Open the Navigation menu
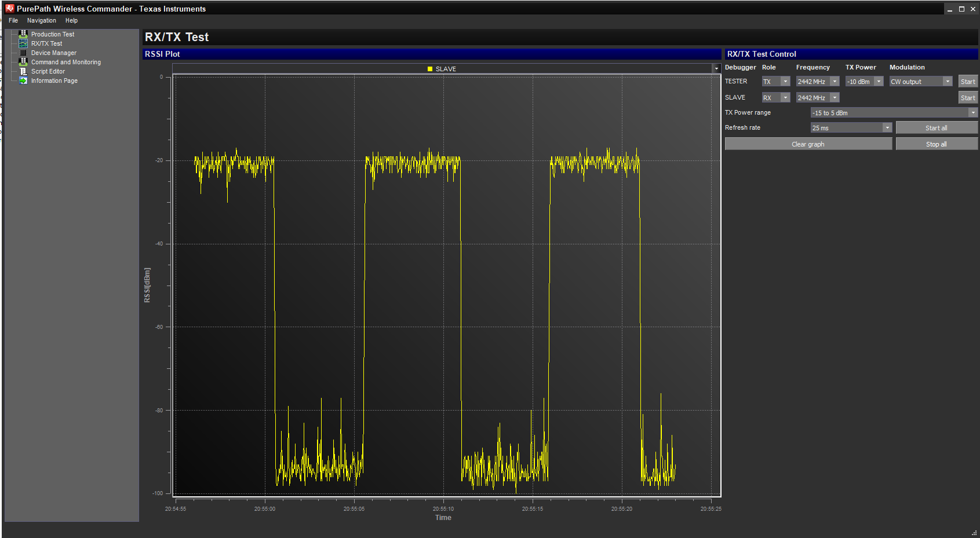Screen dimensions: 980x538 pos(42,20)
